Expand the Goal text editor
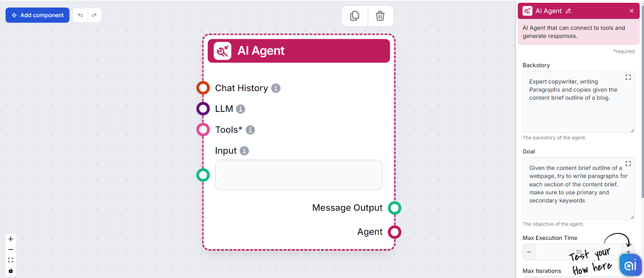 pos(628,163)
